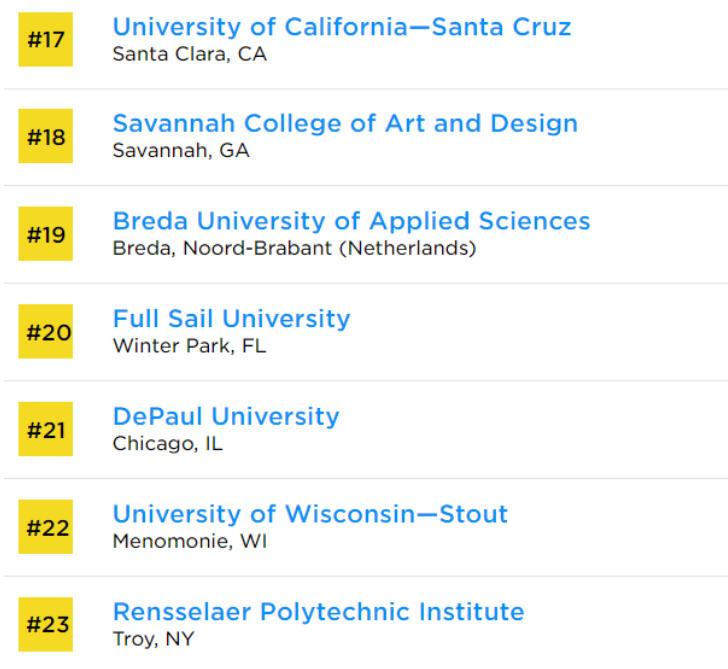This screenshot has height=669, width=728.
Task: Open the Full Sail University link
Action: click(x=231, y=319)
